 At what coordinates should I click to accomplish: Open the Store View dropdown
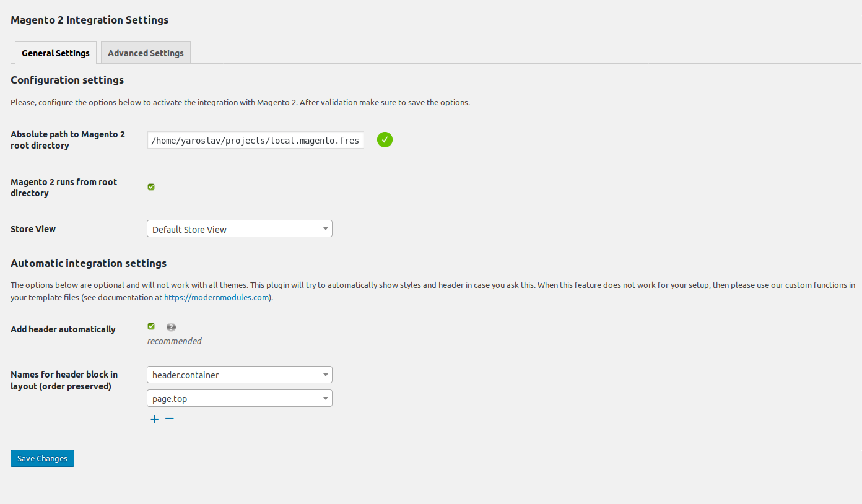coord(240,229)
